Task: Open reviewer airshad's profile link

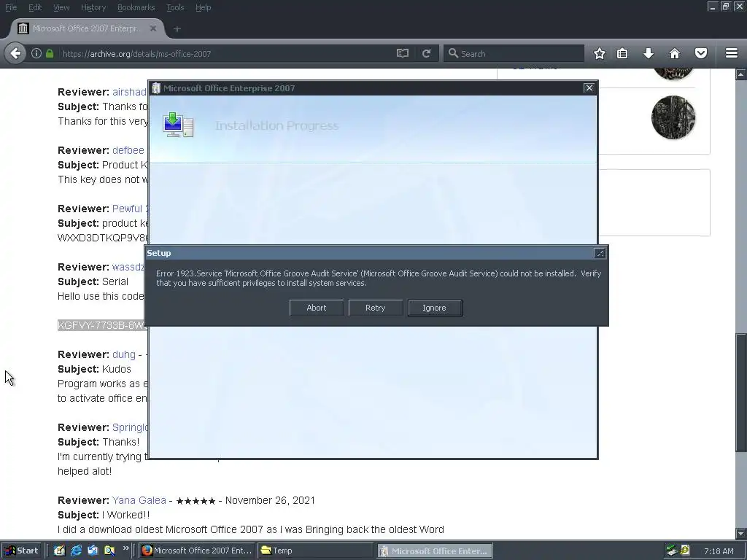Action: (130, 92)
